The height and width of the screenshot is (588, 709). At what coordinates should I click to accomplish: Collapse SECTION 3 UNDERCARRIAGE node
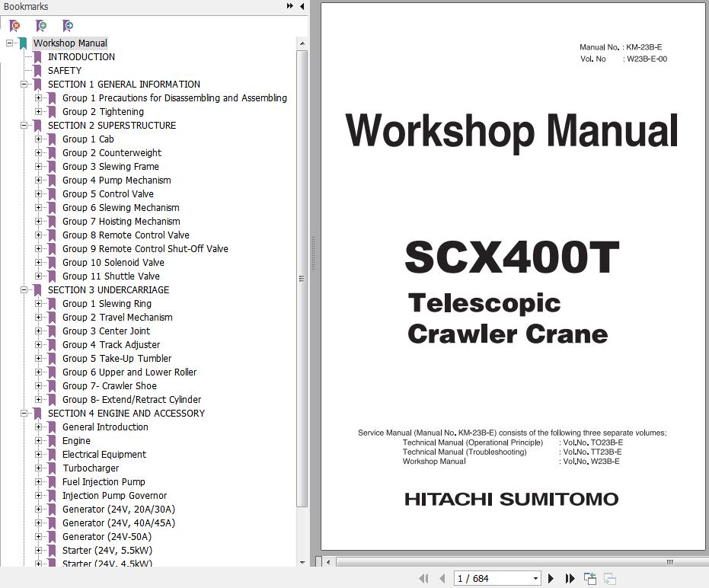(24, 290)
